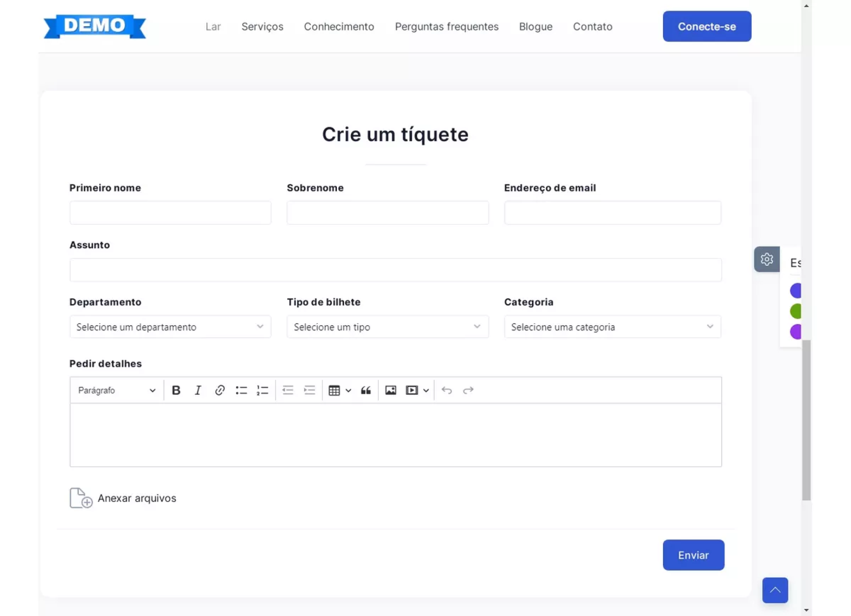Open the theme settings gear panel
Image resolution: width=851 pixels, height=616 pixels.
coord(767,259)
